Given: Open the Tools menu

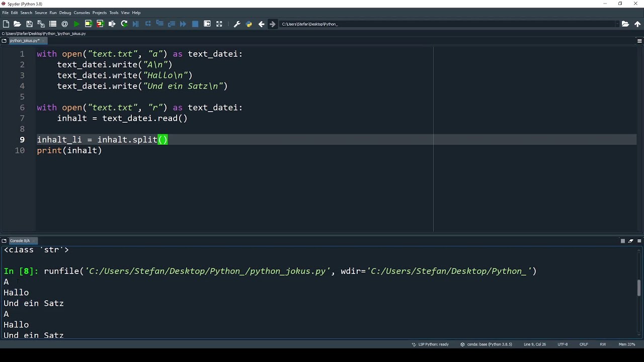Looking at the screenshot, I should tap(114, 13).
